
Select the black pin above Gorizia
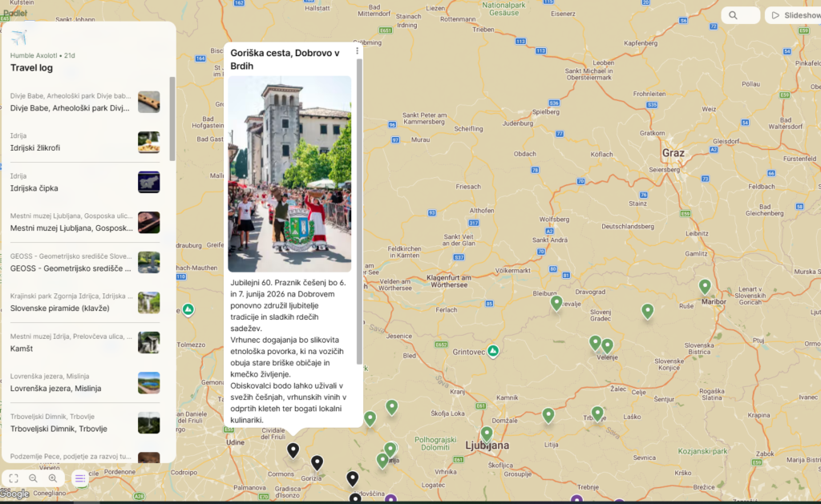tap(317, 462)
